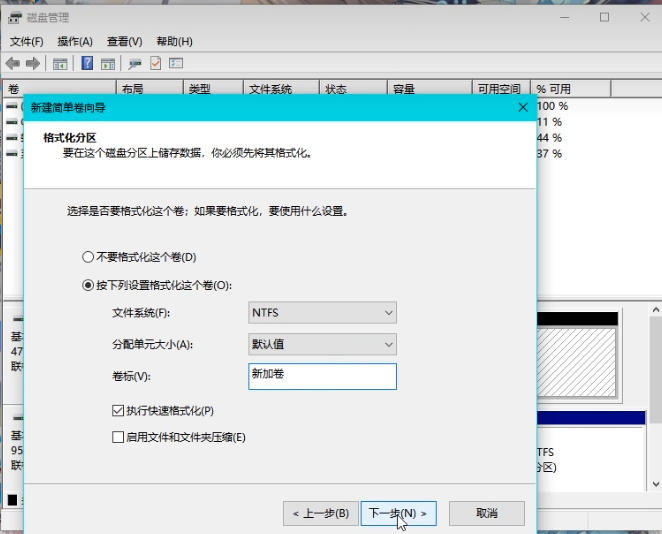This screenshot has width=662, height=534.
Task: Click the % 可用 column header
Action: click(x=570, y=89)
